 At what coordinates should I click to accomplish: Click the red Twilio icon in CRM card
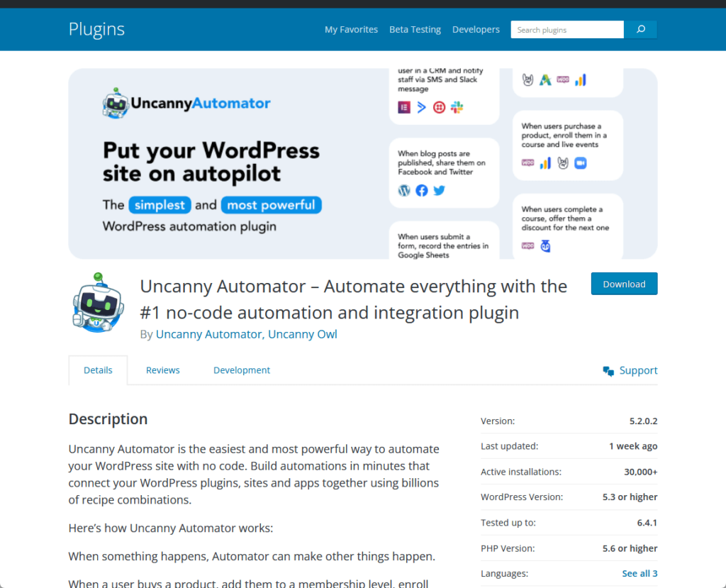coord(439,108)
